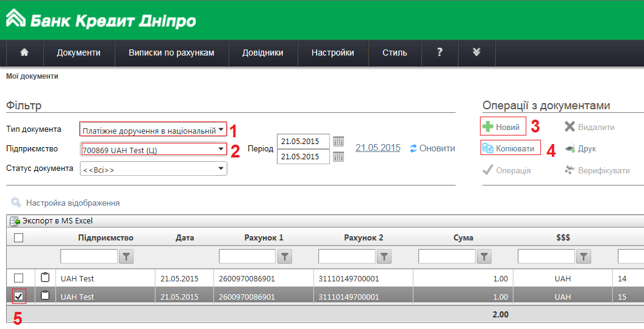Open calendar picker for period start date
The height and width of the screenshot is (329, 644).
tap(338, 142)
